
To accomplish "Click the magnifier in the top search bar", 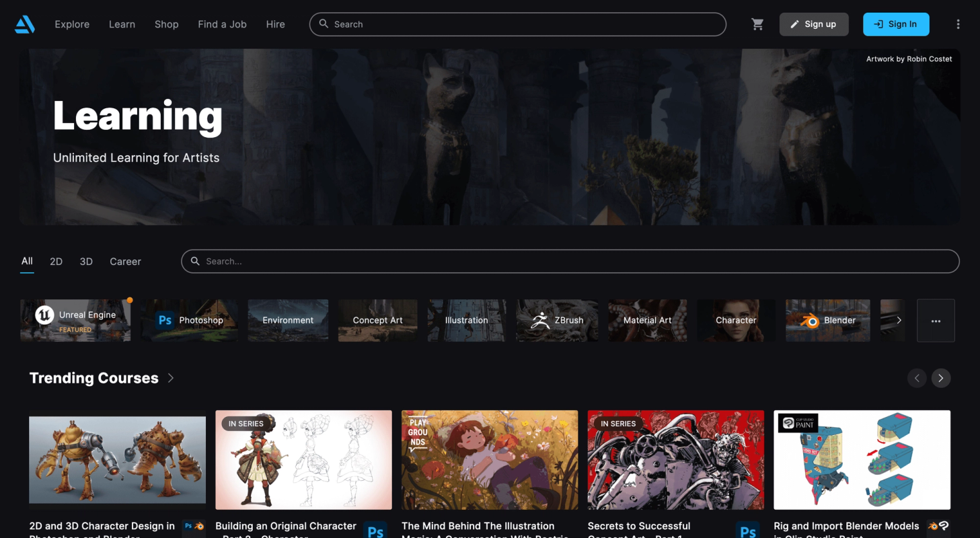I will (324, 24).
